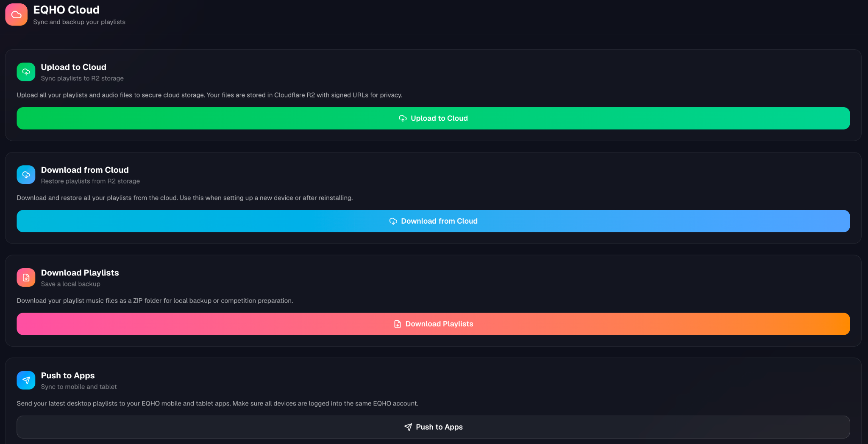
Task: Start the green Upload to Cloud button
Action: [433, 118]
